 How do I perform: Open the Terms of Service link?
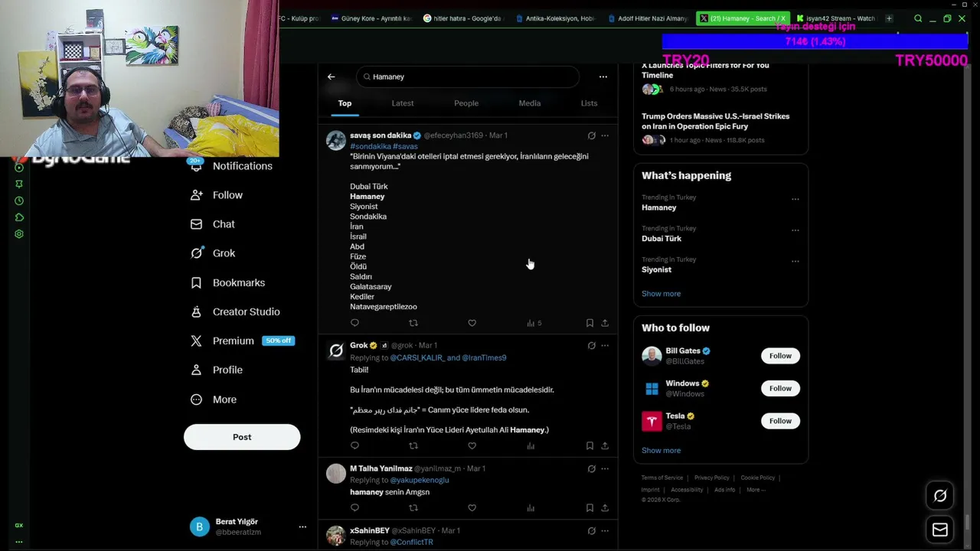click(x=662, y=478)
